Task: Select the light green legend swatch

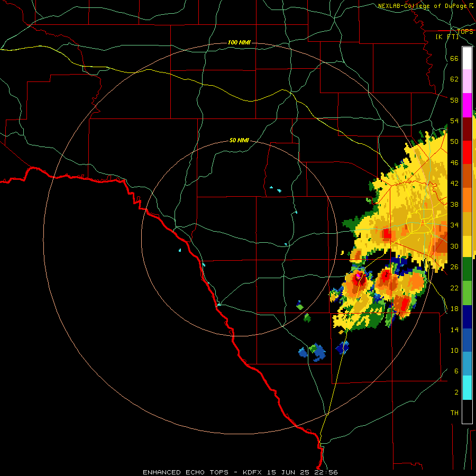Action: point(467,293)
